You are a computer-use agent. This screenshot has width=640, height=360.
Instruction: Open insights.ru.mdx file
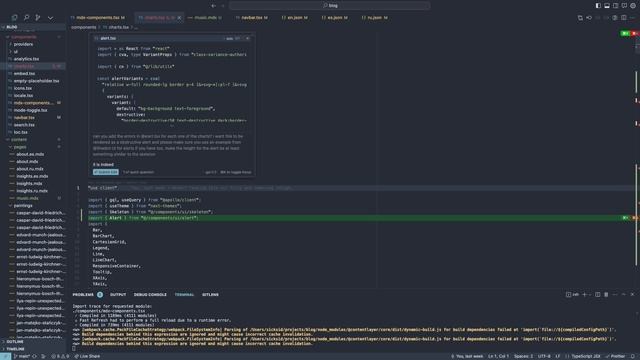[32, 191]
